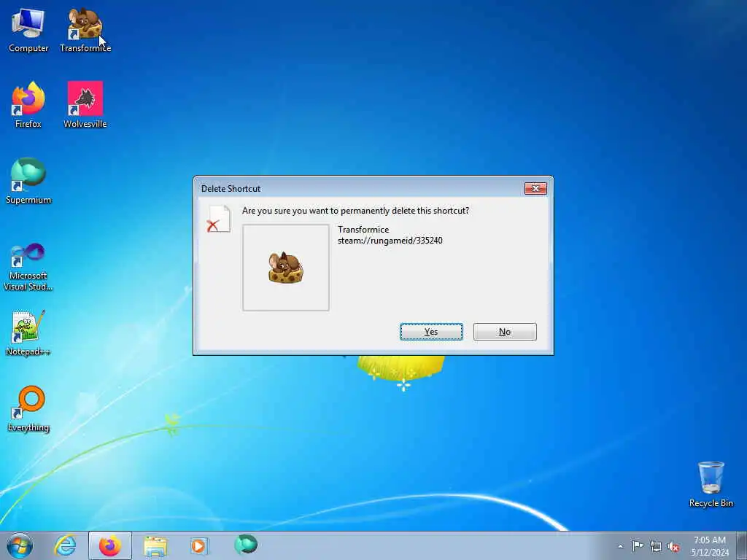Switch to Firefox in the taskbar
Image resolution: width=747 pixels, height=560 pixels.
[x=110, y=545]
